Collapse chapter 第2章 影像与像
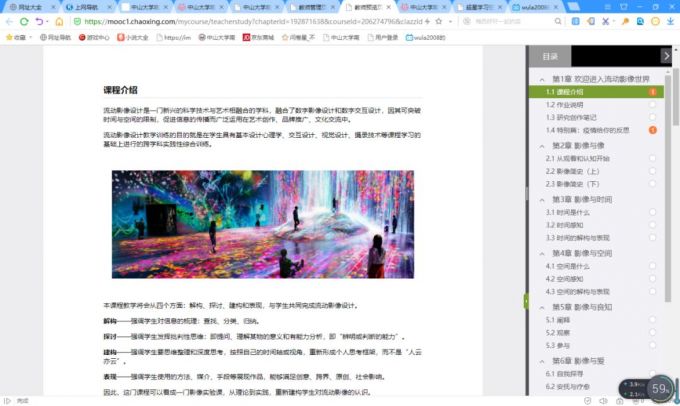The height and width of the screenshot is (406, 680). [x=542, y=146]
